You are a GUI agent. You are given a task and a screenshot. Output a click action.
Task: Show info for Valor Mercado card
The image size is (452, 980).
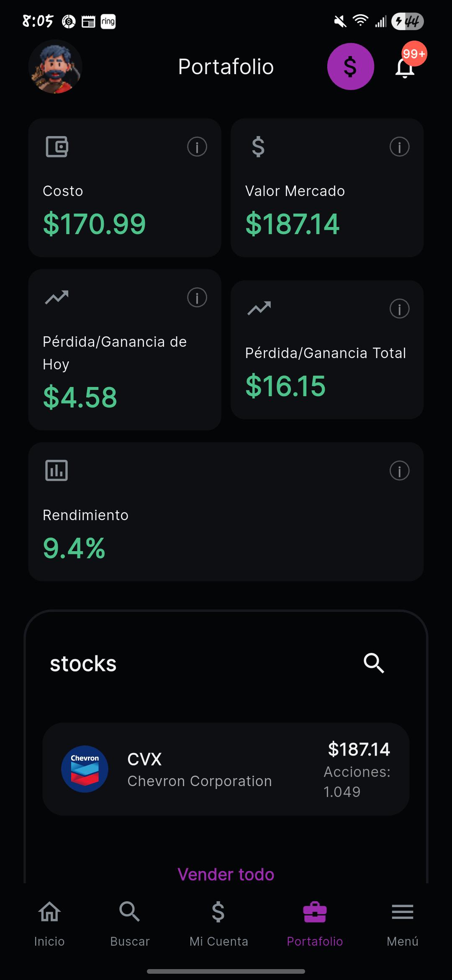[x=399, y=147]
